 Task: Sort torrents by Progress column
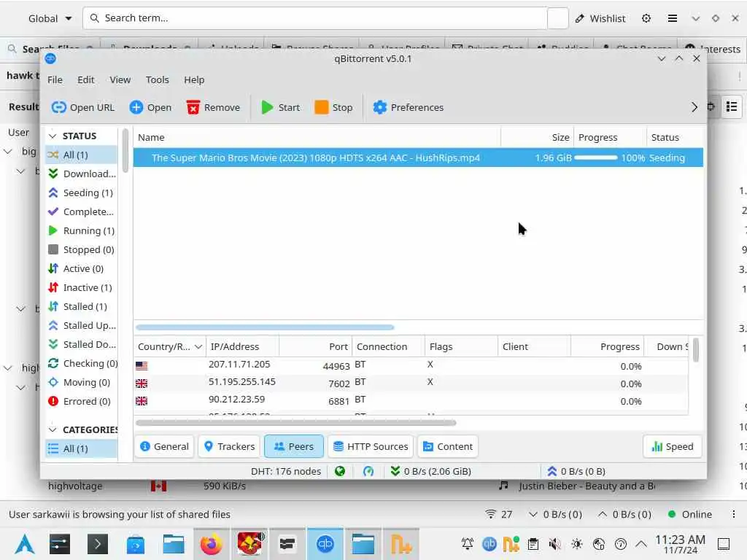pyautogui.click(x=610, y=138)
